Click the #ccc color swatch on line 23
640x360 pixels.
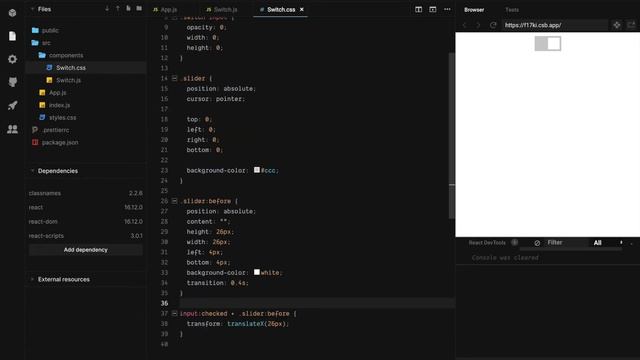pos(257,170)
